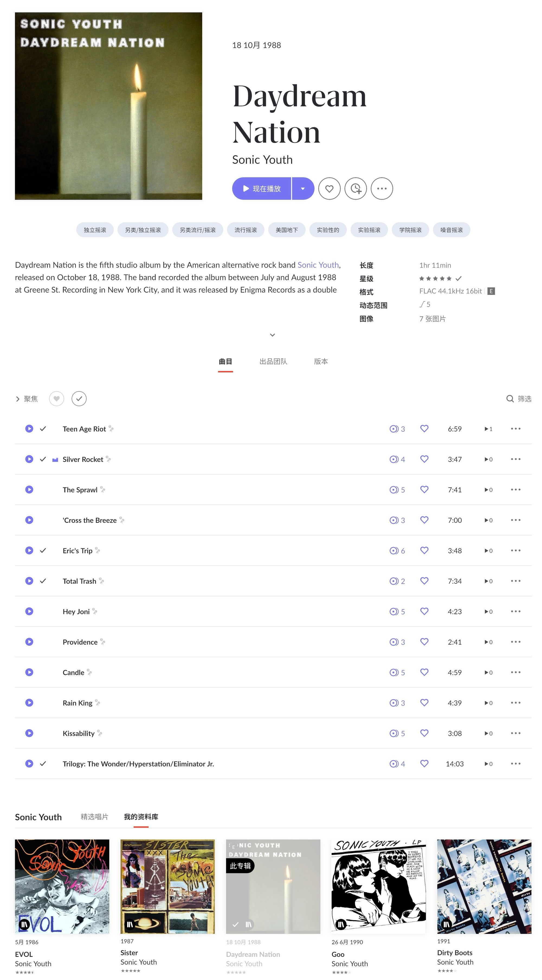
Task: Click the play count for Teen Age Riot
Action: 488,429
